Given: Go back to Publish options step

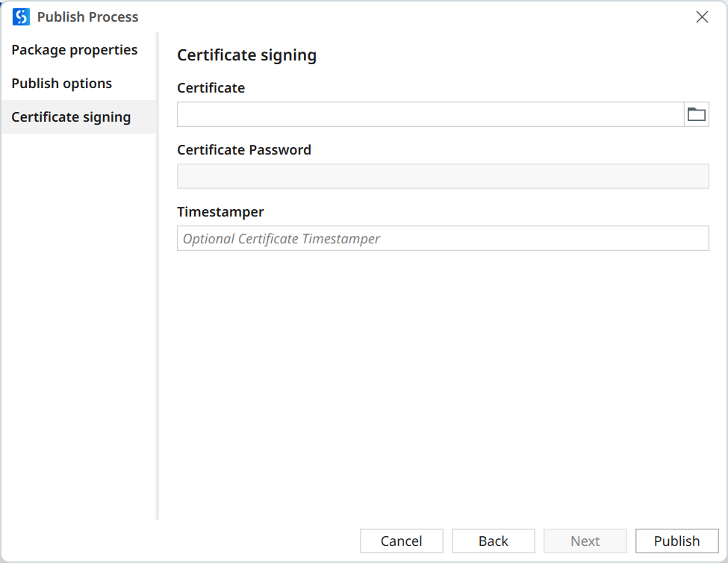Looking at the screenshot, I should (493, 541).
